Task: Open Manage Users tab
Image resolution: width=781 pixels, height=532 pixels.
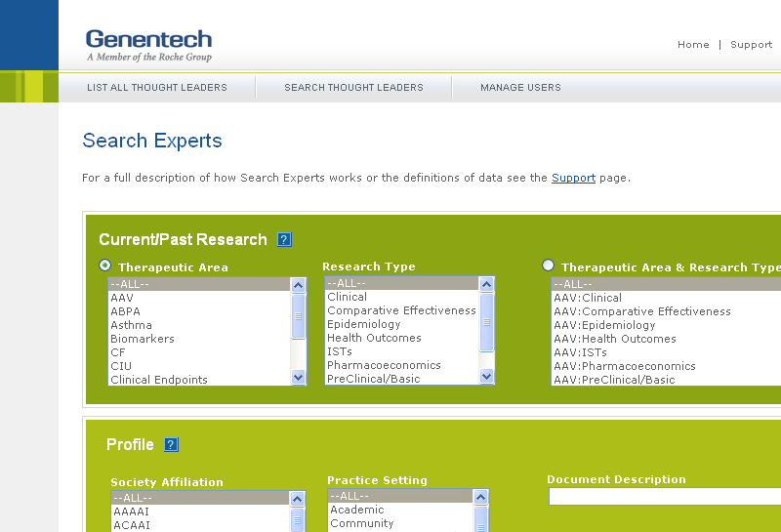Action: [520, 88]
